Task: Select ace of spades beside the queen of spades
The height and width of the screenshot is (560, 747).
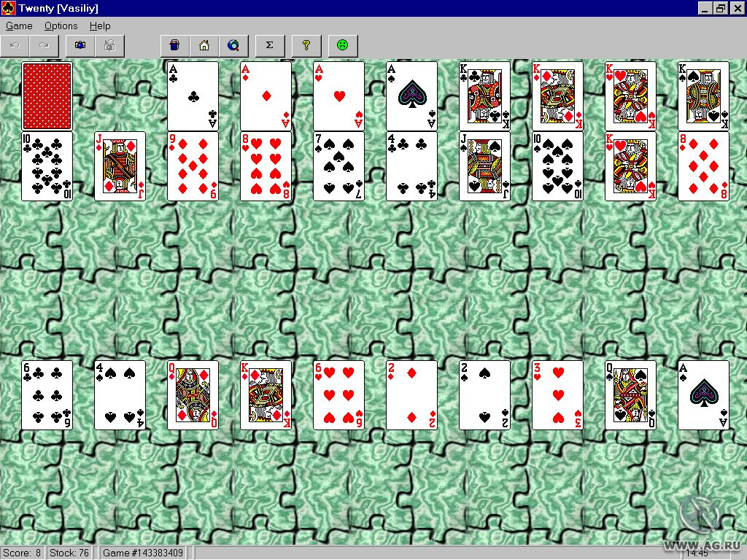Action: (703, 395)
